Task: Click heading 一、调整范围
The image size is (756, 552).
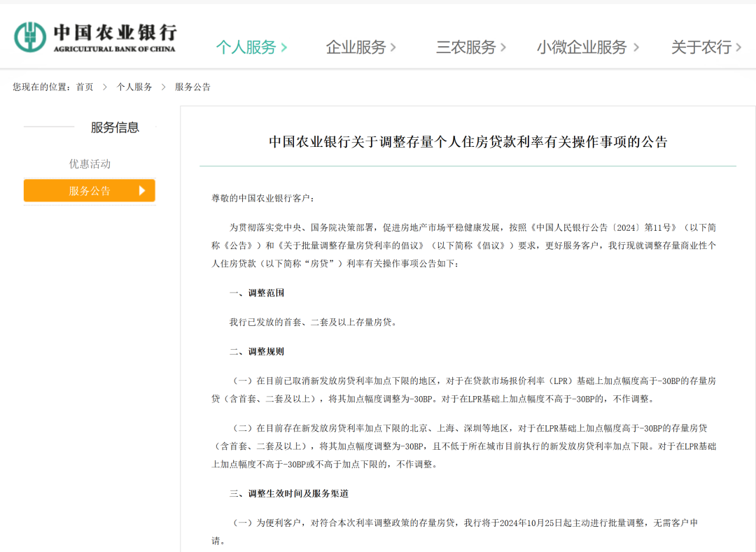Action: [x=256, y=293]
